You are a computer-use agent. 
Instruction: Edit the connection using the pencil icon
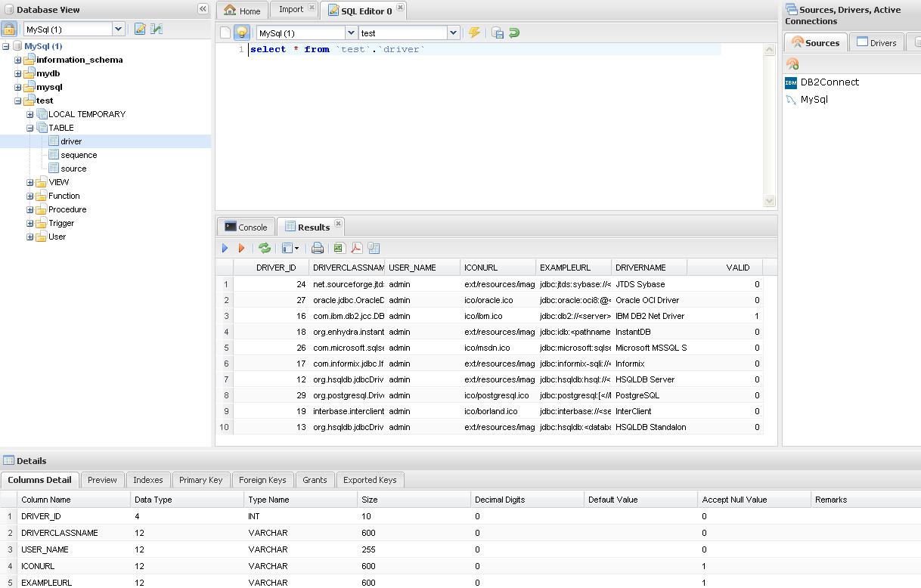tap(139, 26)
